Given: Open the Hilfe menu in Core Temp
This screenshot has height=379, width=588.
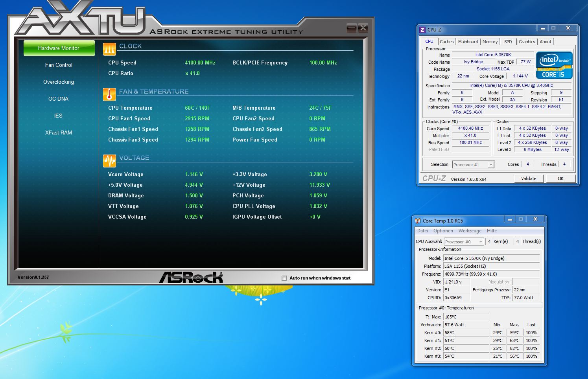Looking at the screenshot, I should pyautogui.click(x=492, y=231).
